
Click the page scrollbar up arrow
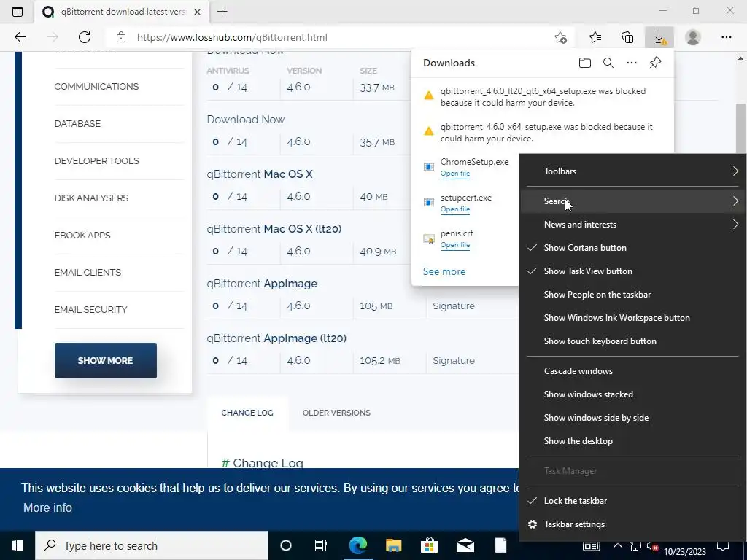(x=741, y=58)
